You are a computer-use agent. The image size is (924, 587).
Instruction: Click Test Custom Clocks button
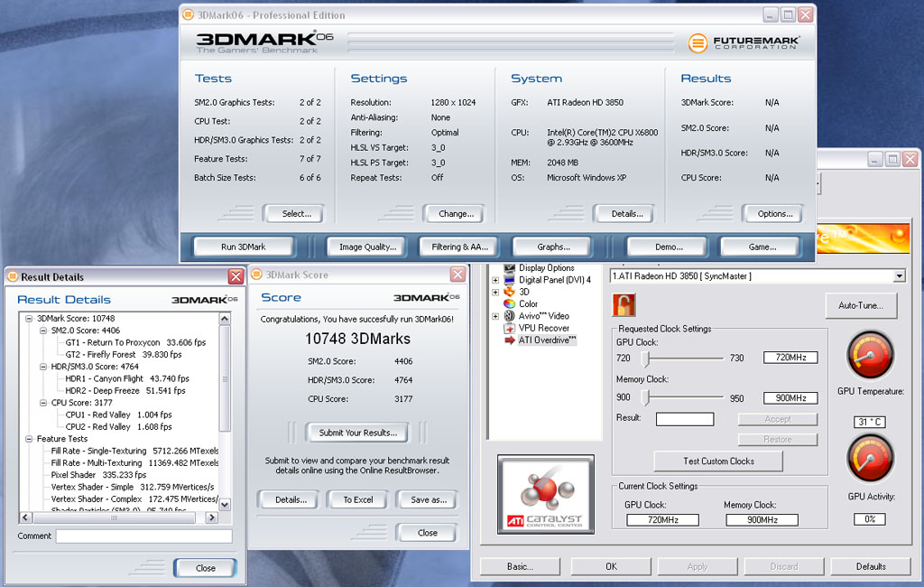pyautogui.click(x=718, y=461)
